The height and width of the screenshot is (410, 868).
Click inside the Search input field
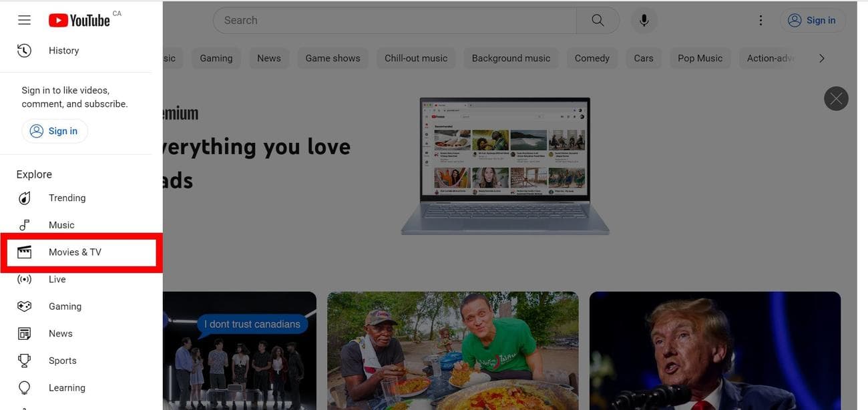(367, 20)
